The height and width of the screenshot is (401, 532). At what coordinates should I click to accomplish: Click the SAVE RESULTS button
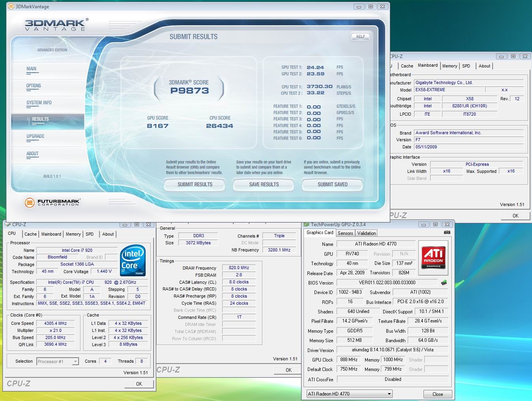pyautogui.click(x=264, y=184)
